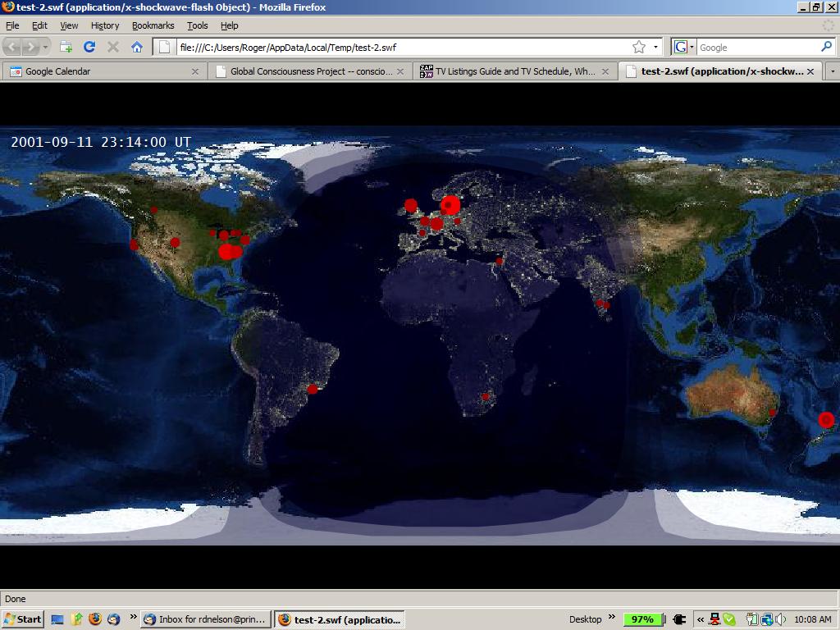Switch to the Global Consciousness Project tab
Viewport: 840px width, 630px height.
[x=310, y=71]
